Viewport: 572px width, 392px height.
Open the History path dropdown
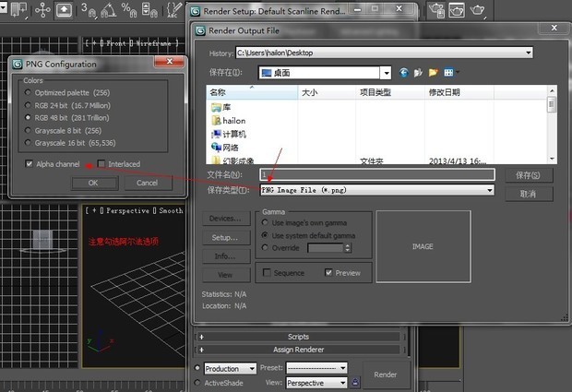[554, 53]
